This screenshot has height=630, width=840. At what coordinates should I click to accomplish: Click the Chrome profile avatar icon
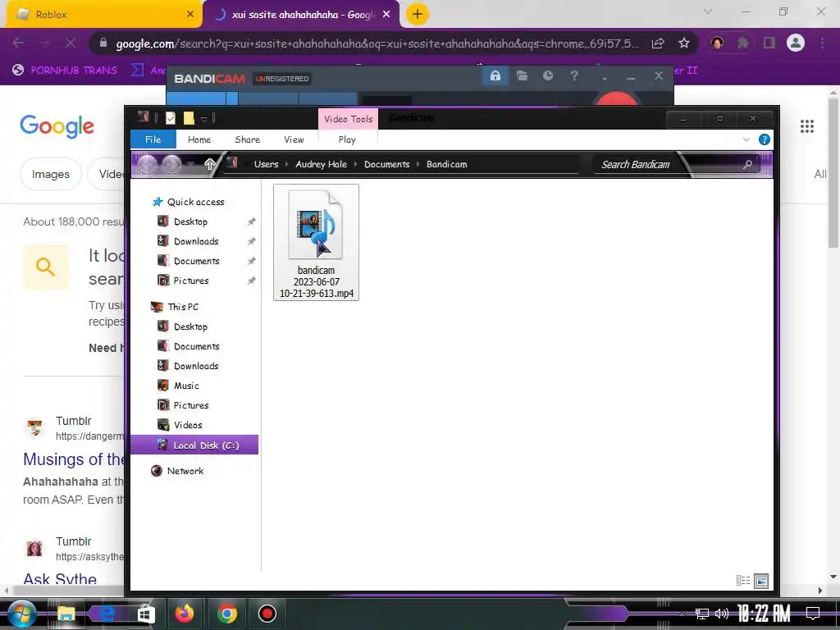(796, 43)
